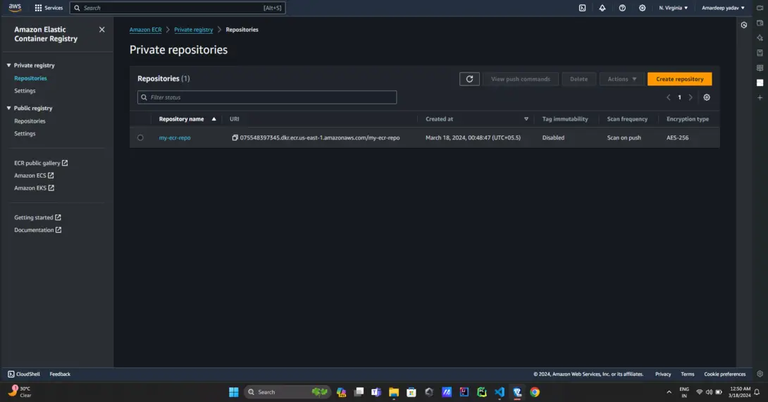Open Public registry Settings
Image resolution: width=768 pixels, height=402 pixels.
(24, 133)
